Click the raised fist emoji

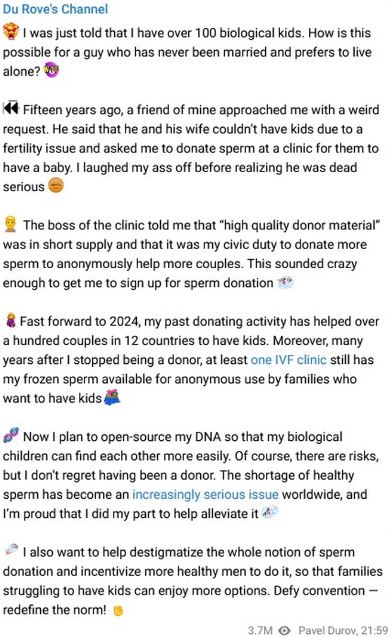coord(118,611)
